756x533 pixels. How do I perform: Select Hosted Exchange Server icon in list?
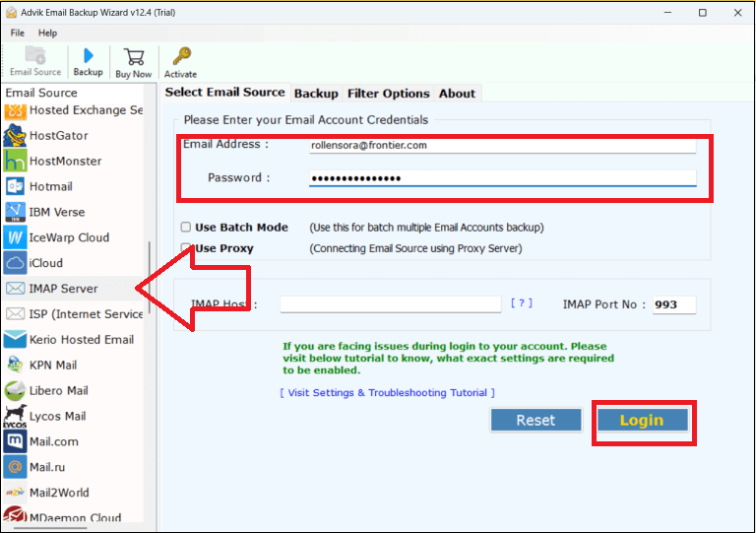coord(15,110)
